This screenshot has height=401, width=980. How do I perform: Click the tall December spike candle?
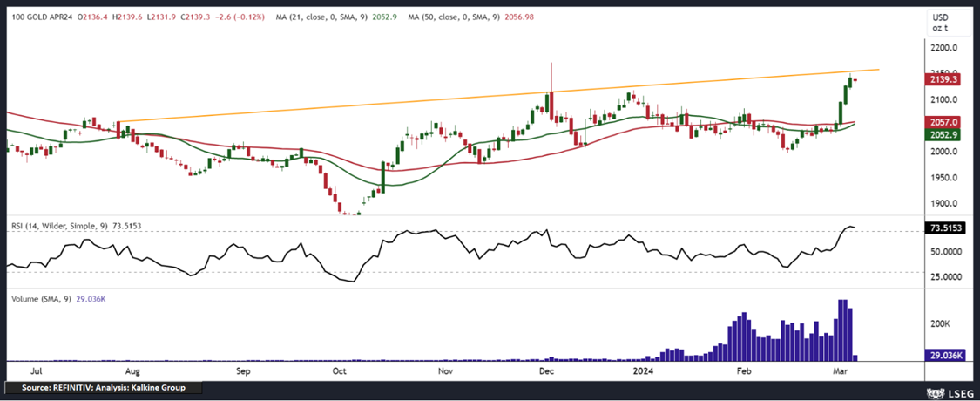click(551, 87)
